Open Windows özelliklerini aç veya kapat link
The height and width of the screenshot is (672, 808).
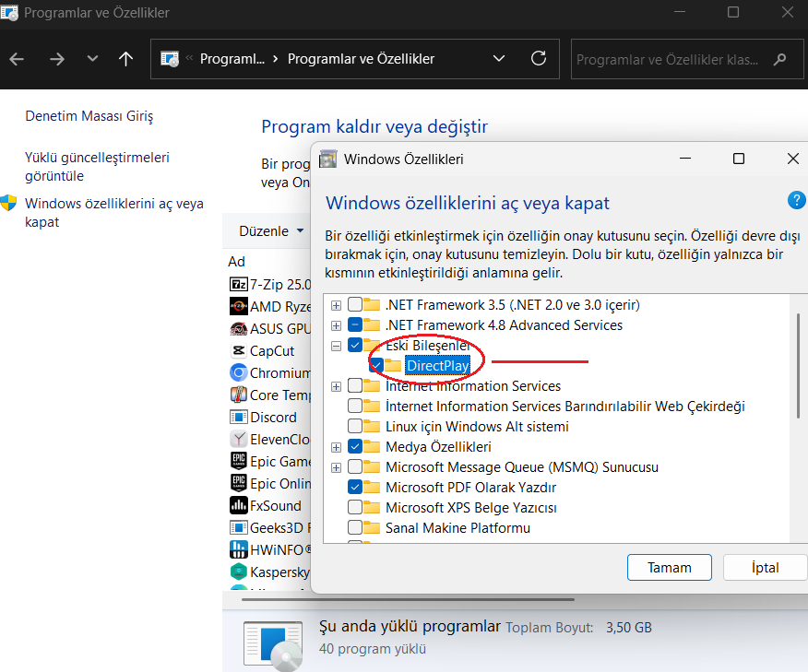tap(113, 213)
